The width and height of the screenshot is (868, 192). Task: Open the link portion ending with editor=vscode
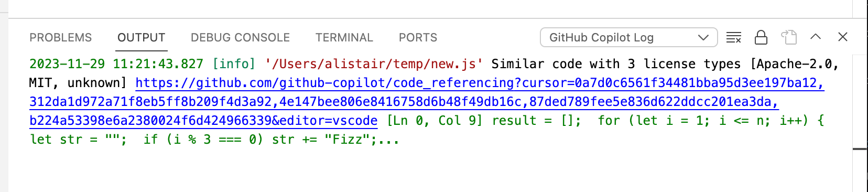(203, 121)
